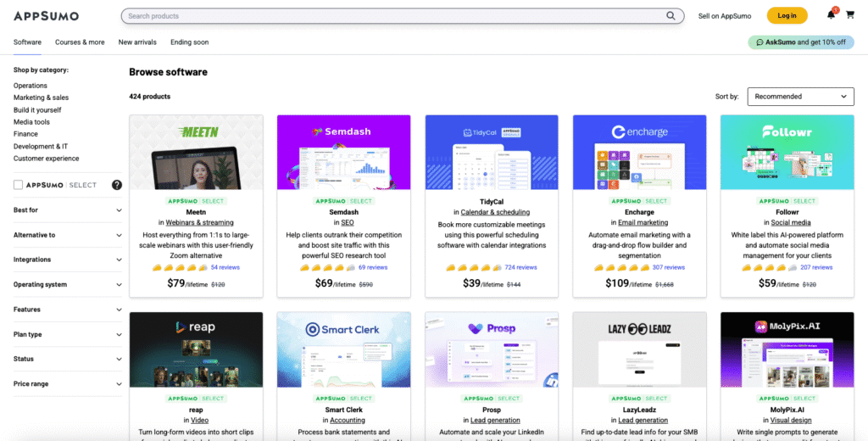
Task: Click the AppSumo Select badge on Encharge
Action: pyautogui.click(x=639, y=201)
